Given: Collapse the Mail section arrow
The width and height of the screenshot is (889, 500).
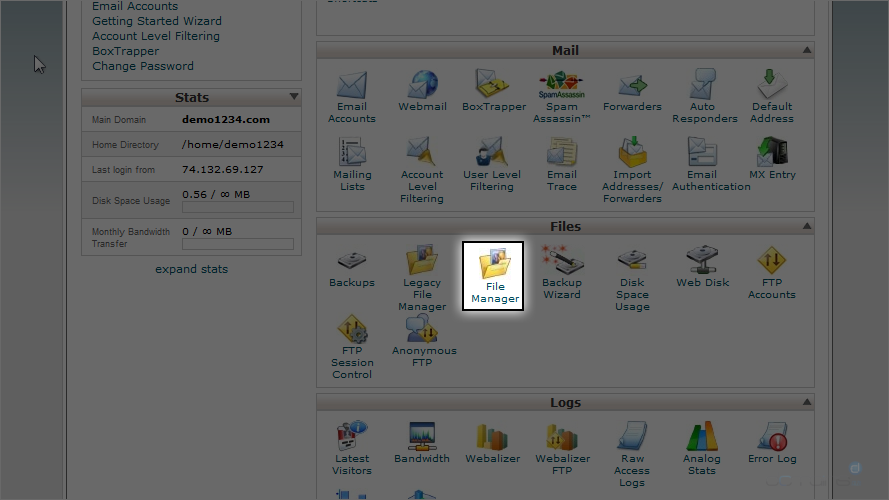Looking at the screenshot, I should point(805,51).
